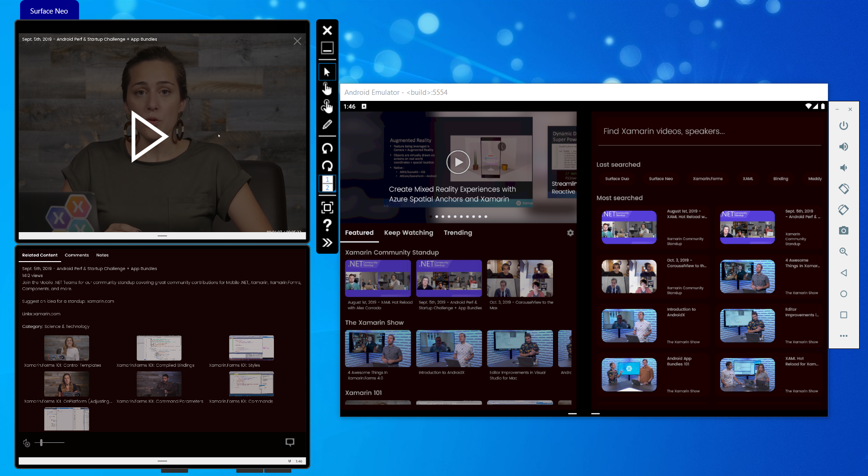Decrease volume in Android emulator sidebar
Screen dimensions: 868x476
(844, 168)
